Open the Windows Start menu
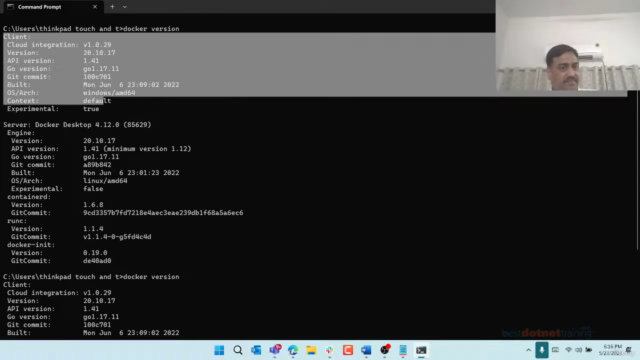640x360 pixels. tap(219, 350)
